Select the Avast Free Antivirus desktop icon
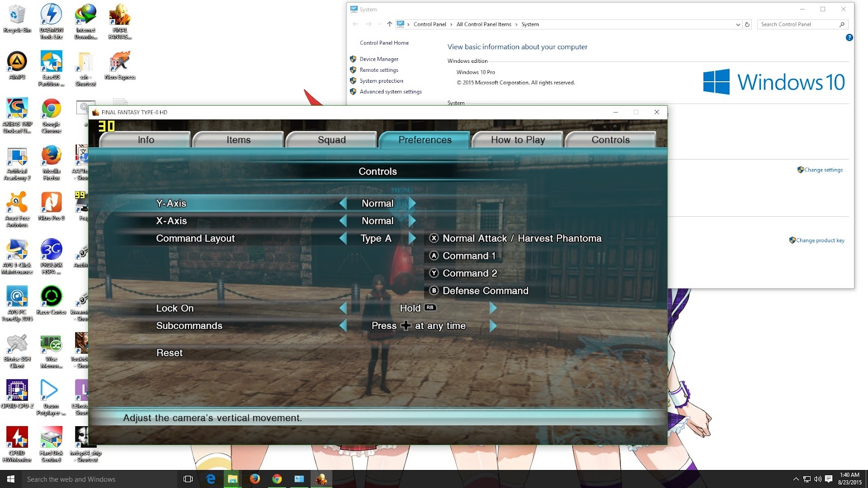The height and width of the screenshot is (488, 868). coord(17,209)
